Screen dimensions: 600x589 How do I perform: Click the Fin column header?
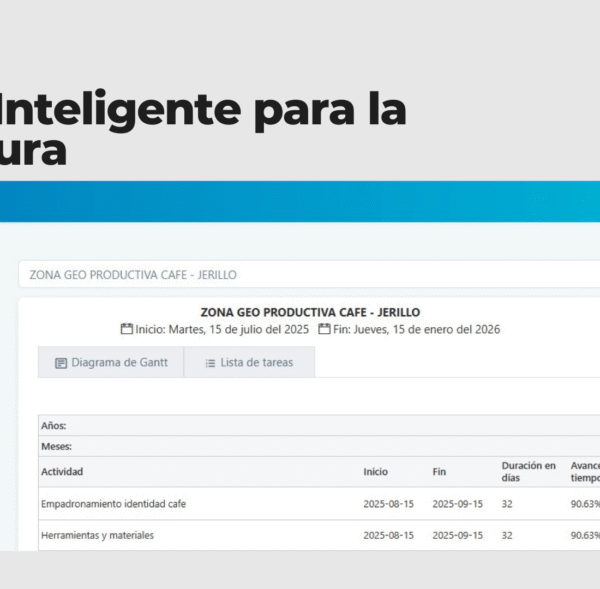click(x=439, y=472)
